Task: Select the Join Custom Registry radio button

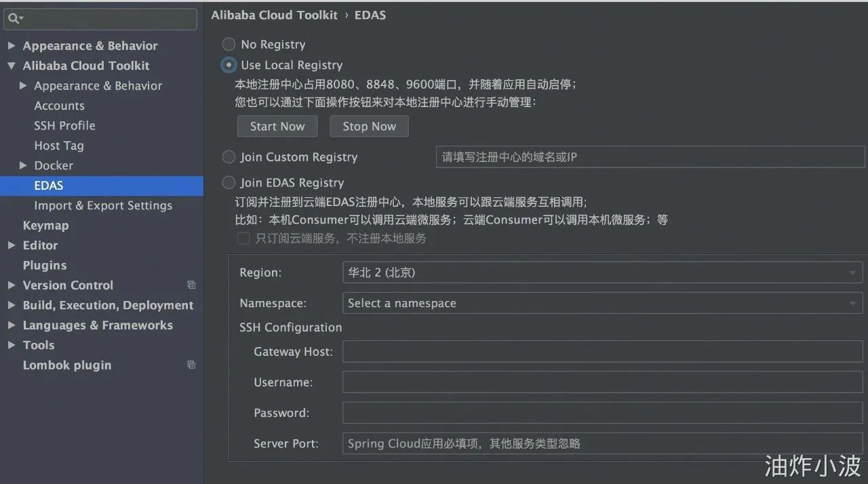Action: pyautogui.click(x=229, y=157)
